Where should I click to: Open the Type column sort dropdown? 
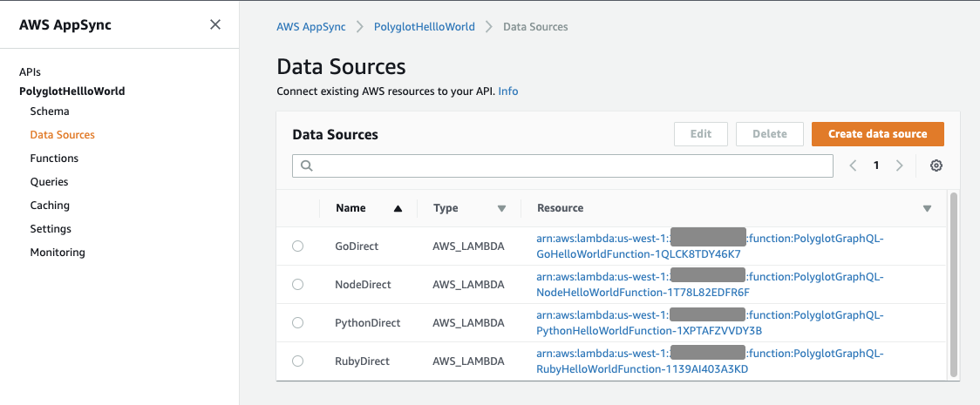501,209
